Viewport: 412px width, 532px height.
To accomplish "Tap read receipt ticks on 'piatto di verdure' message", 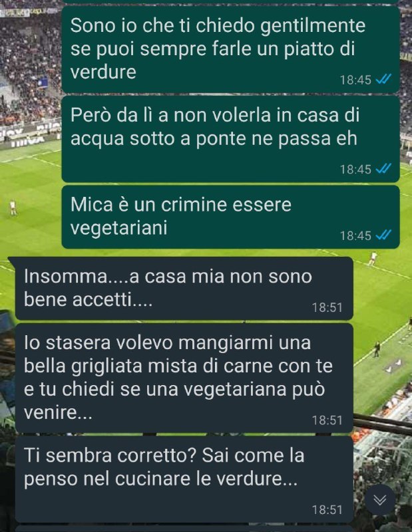I will (384, 79).
